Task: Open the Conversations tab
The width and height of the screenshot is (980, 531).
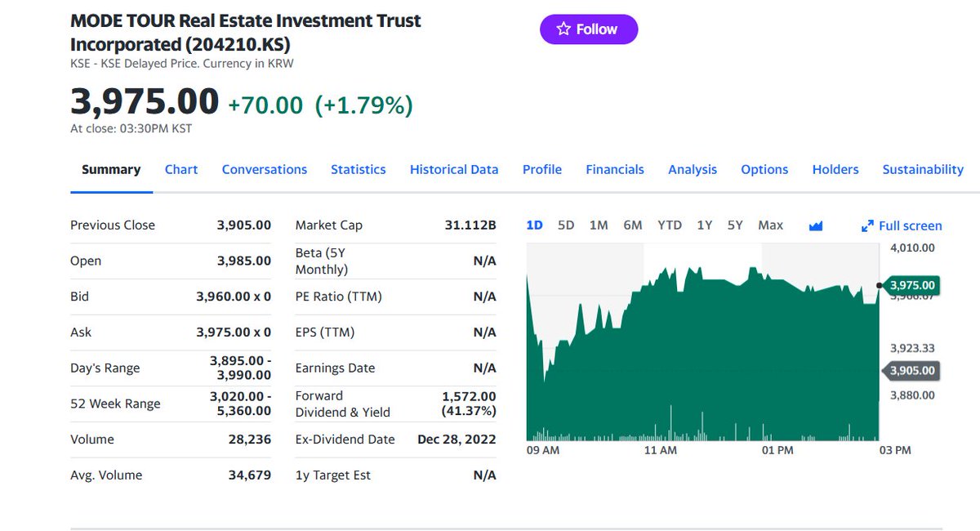Action: [265, 170]
